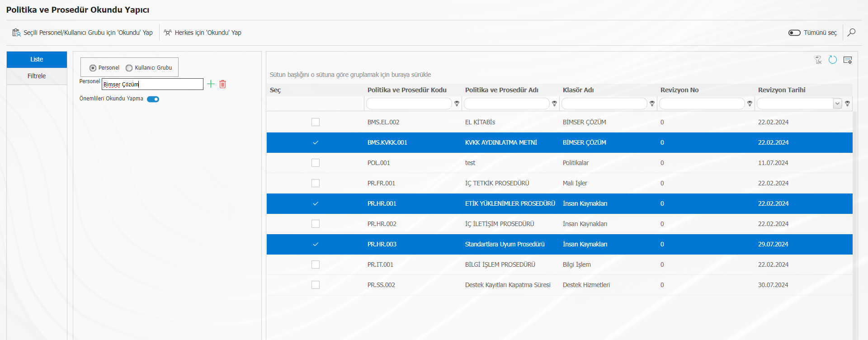Switch to the Liste tab

coord(37,59)
